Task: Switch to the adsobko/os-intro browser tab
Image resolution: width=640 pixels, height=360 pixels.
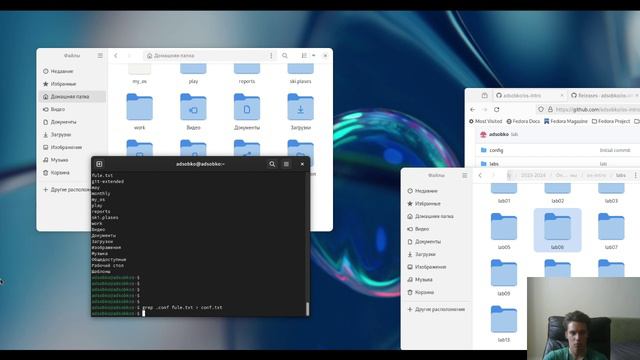Action: point(530,95)
